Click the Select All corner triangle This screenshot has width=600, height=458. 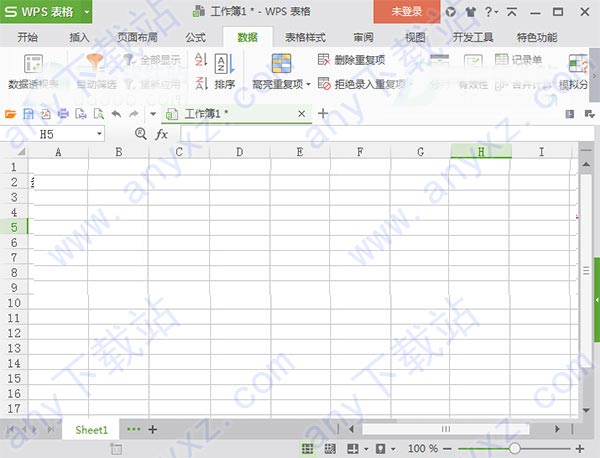tap(21, 152)
